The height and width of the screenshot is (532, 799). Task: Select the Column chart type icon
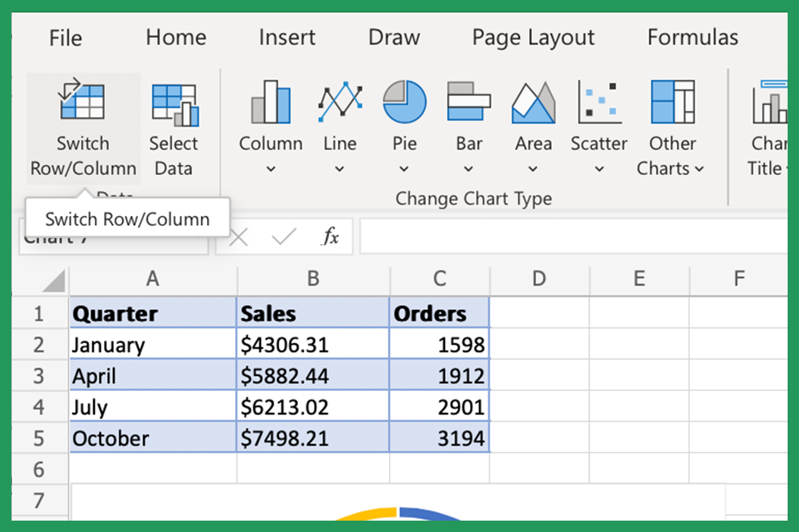point(271,100)
